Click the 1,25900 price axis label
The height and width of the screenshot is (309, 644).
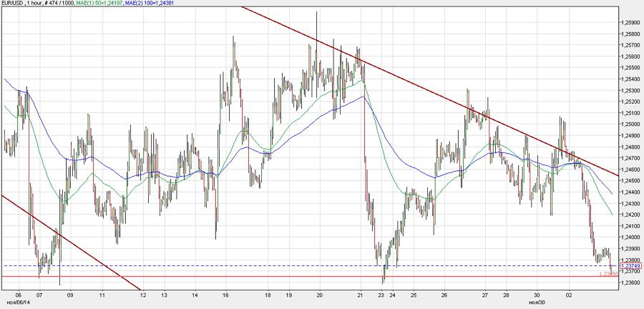click(632, 22)
